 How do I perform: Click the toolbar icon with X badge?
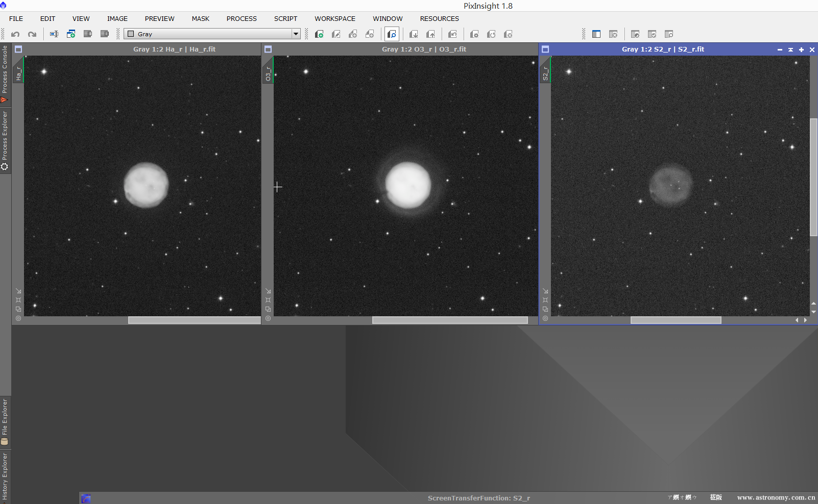click(x=508, y=34)
